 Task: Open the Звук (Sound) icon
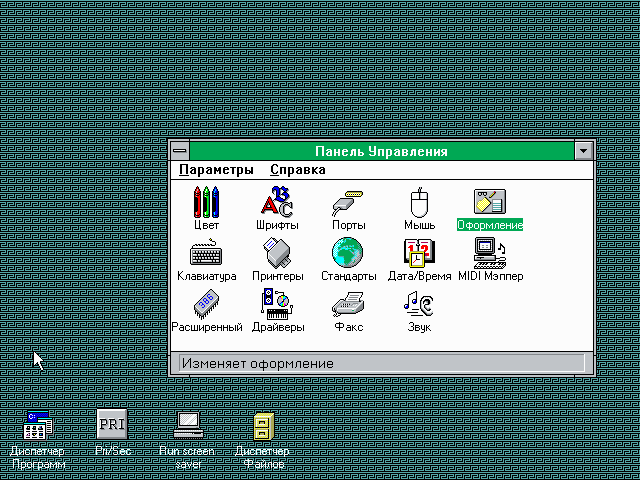coord(419,304)
